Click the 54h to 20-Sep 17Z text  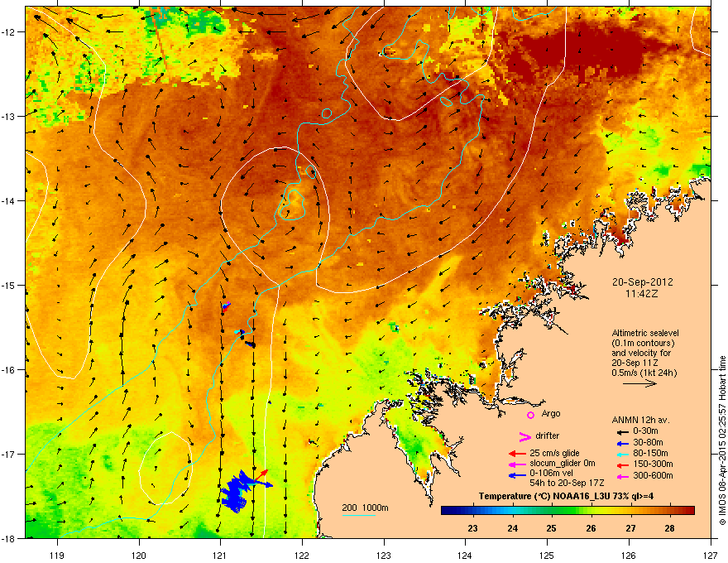click(567, 483)
